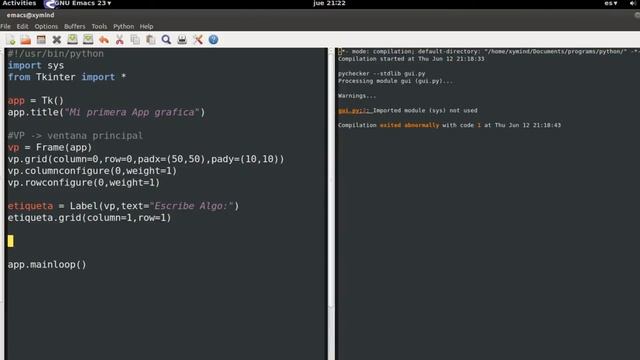
Task: Click the yellow text cursor block in editor
Action: tap(11, 241)
